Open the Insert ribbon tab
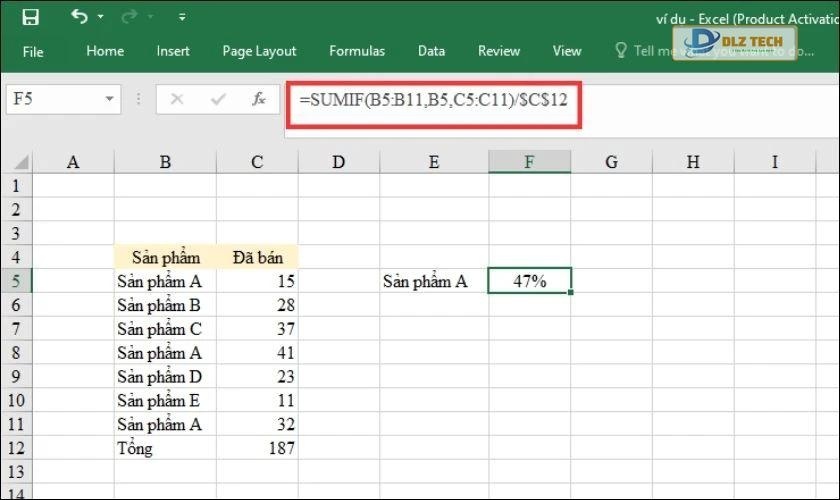The height and width of the screenshot is (500, 840). (173, 51)
